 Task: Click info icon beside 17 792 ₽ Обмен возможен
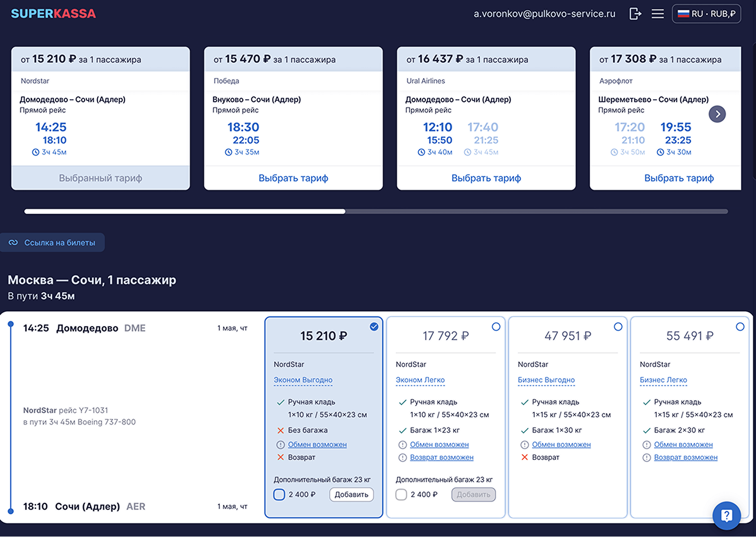[x=402, y=445]
